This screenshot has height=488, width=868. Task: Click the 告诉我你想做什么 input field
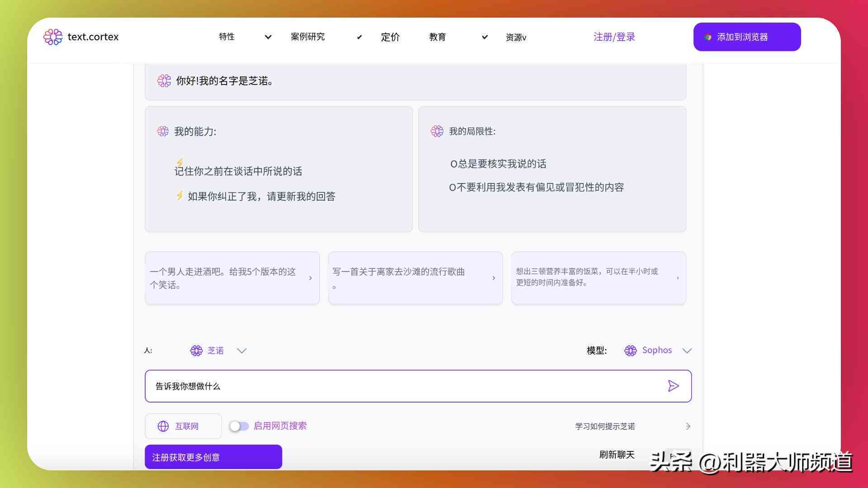pos(417,385)
